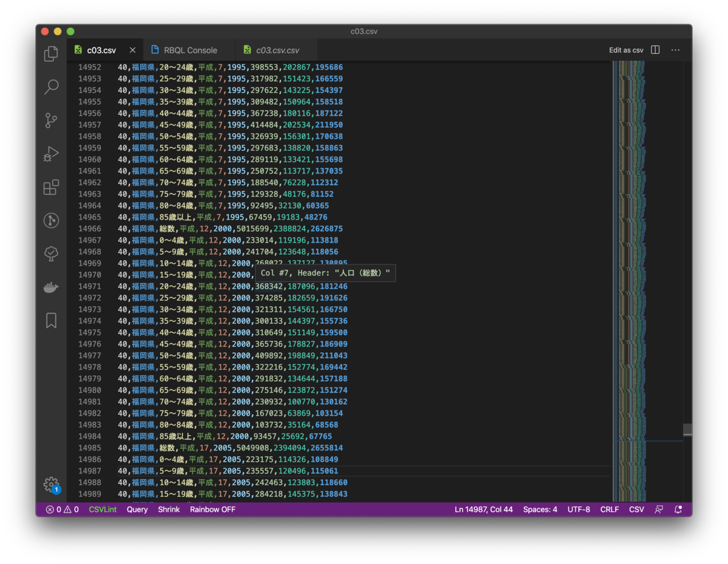Click line number 14952

click(x=90, y=67)
